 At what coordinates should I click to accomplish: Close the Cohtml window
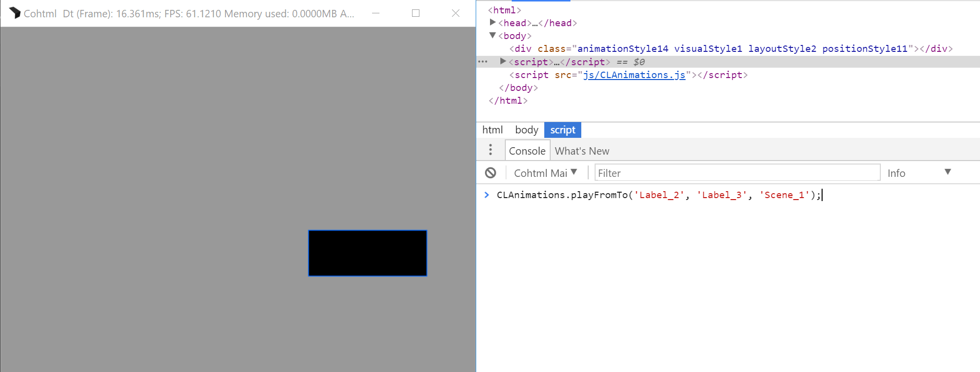click(455, 13)
